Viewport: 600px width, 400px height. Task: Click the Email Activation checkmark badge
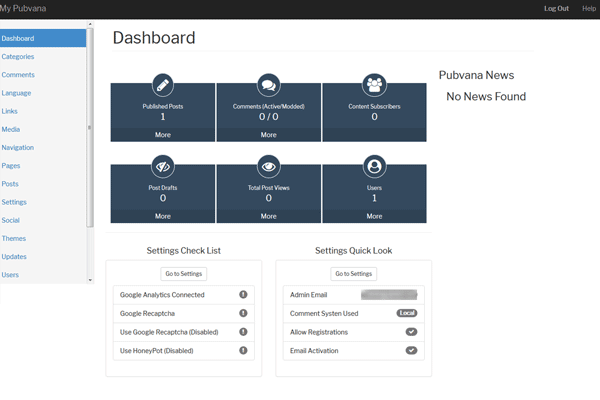pyautogui.click(x=411, y=350)
